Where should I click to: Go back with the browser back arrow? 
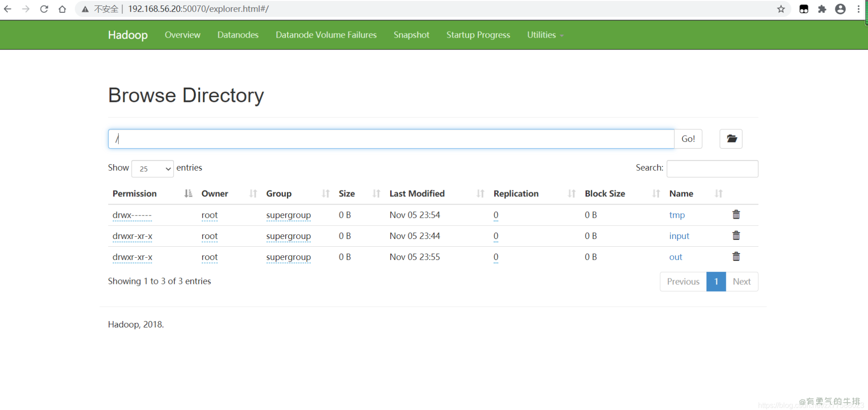tap(8, 9)
